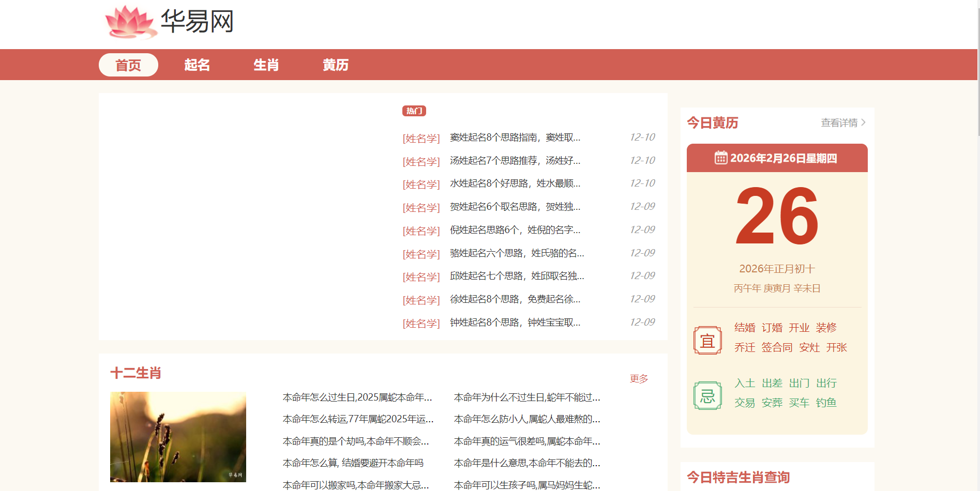The height and width of the screenshot is (491, 980).
Task: Open the 钟姓起名8个思路 article
Action: (x=515, y=323)
